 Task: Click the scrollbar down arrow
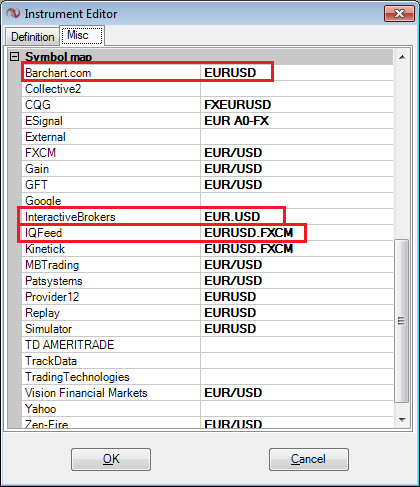click(x=402, y=420)
